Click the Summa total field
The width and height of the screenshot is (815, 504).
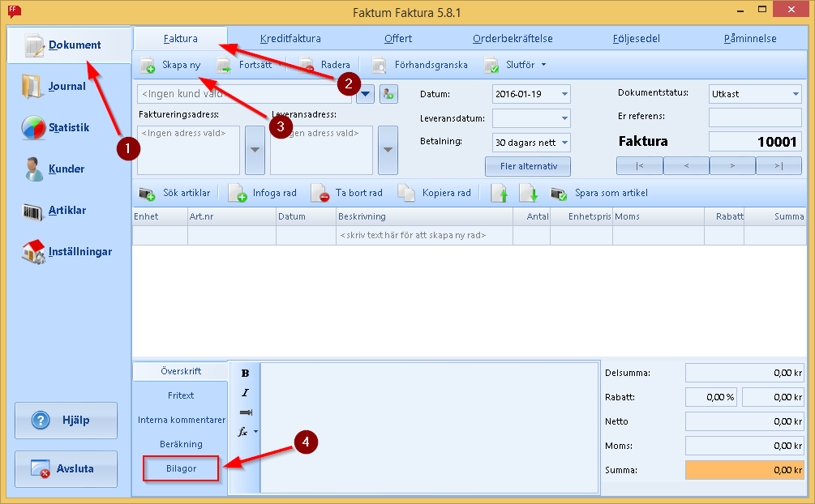pos(744,470)
